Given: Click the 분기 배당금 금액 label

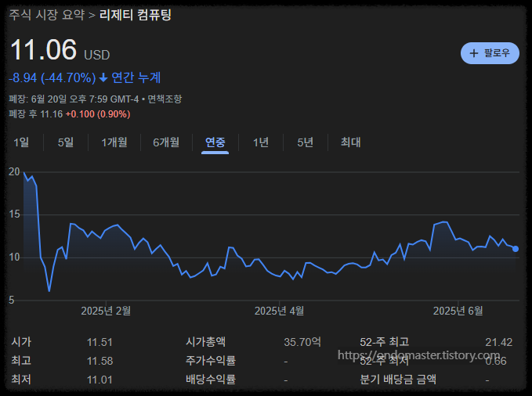Looking at the screenshot, I should click(398, 380).
